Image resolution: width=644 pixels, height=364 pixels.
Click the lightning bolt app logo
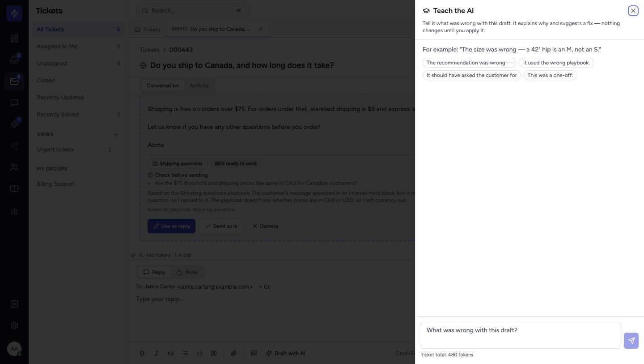point(14,13)
